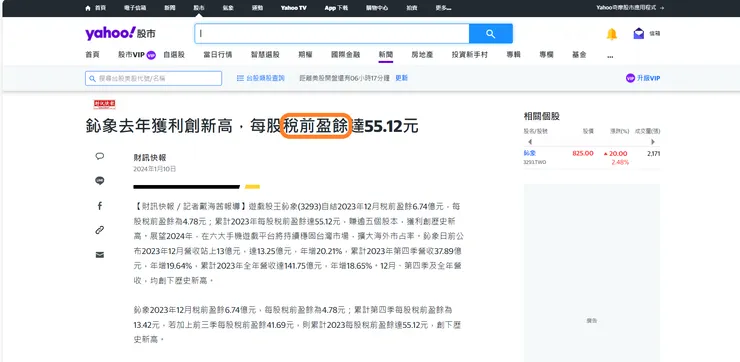
Task: Click the Yahoo股市 logo
Action: point(120,34)
